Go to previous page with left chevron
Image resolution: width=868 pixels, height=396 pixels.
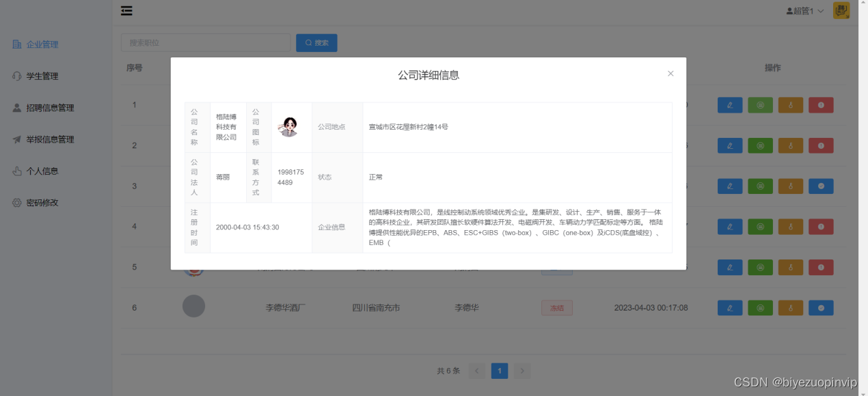pyautogui.click(x=476, y=371)
